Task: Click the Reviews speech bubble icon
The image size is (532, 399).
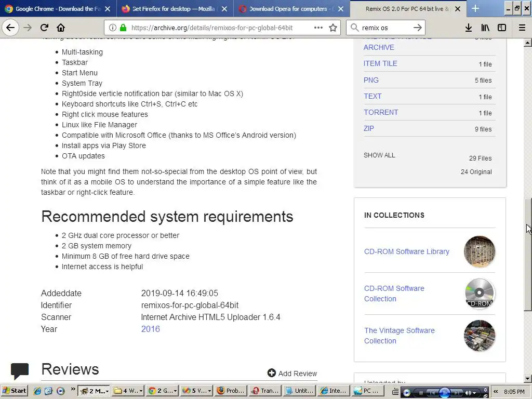Action: coord(20,371)
